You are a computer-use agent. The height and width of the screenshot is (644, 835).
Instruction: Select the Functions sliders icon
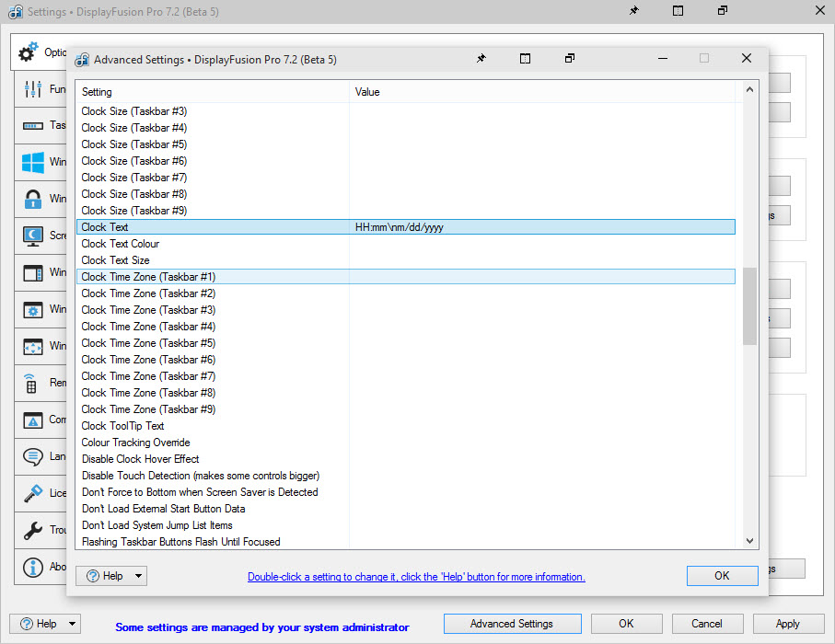point(33,89)
